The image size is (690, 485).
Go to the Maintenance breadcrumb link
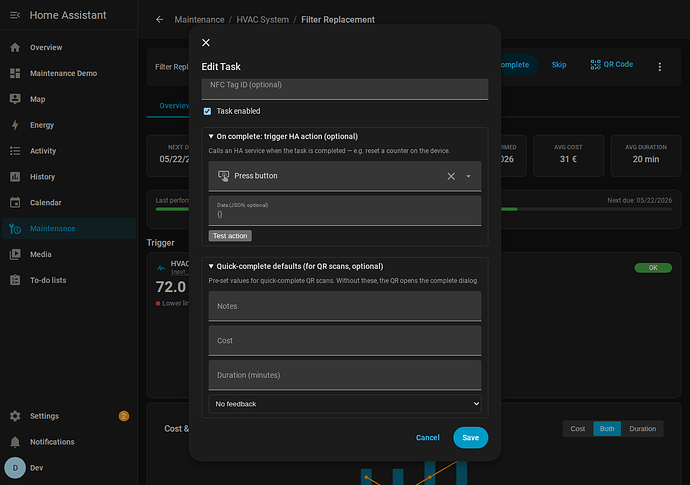coord(199,20)
